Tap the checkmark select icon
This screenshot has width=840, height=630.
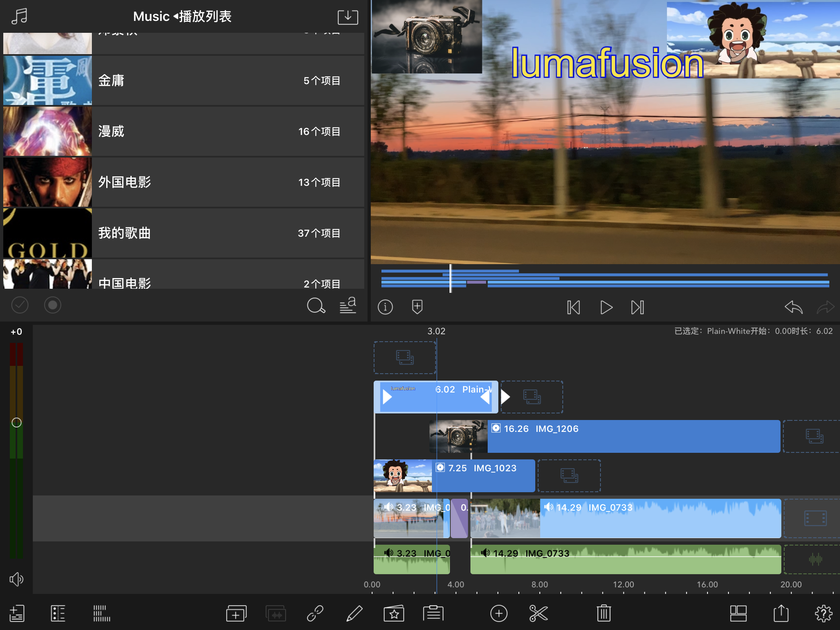click(20, 305)
